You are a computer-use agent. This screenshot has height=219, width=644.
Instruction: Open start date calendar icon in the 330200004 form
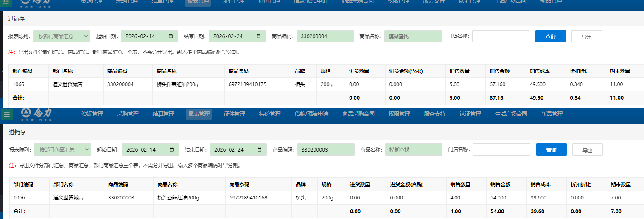click(171, 36)
